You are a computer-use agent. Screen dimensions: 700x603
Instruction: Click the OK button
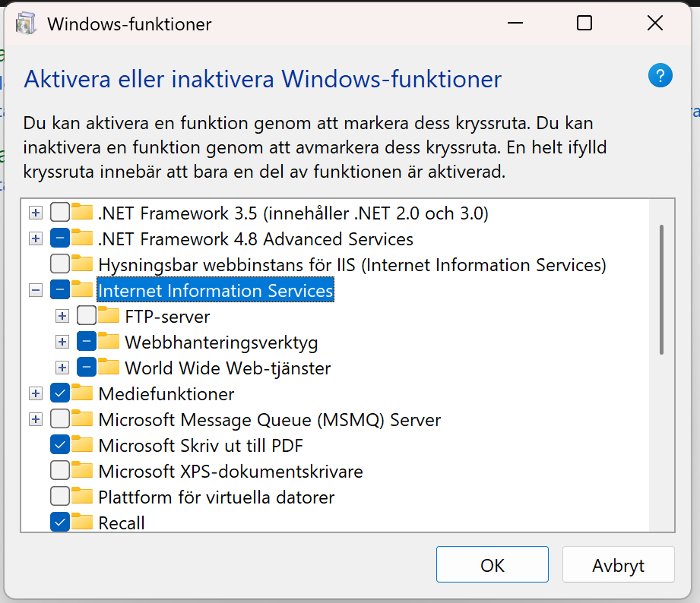pyautogui.click(x=492, y=564)
